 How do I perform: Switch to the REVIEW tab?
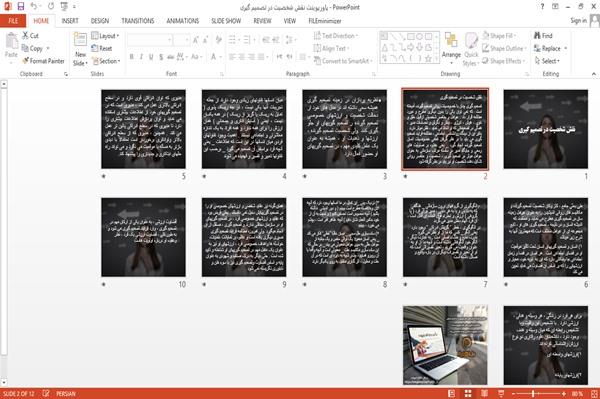click(262, 21)
